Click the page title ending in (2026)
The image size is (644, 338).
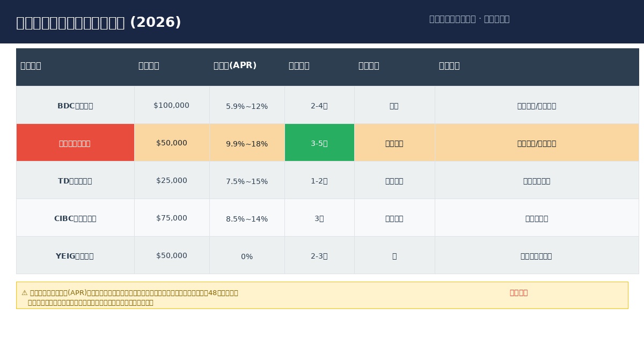pos(99,23)
